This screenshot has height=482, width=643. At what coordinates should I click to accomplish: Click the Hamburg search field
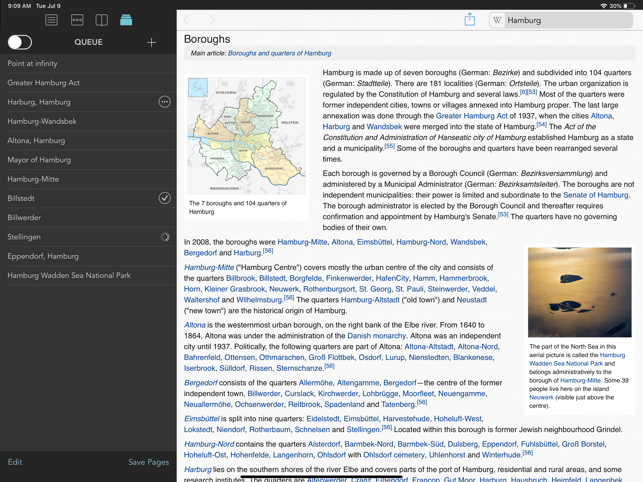point(561,20)
